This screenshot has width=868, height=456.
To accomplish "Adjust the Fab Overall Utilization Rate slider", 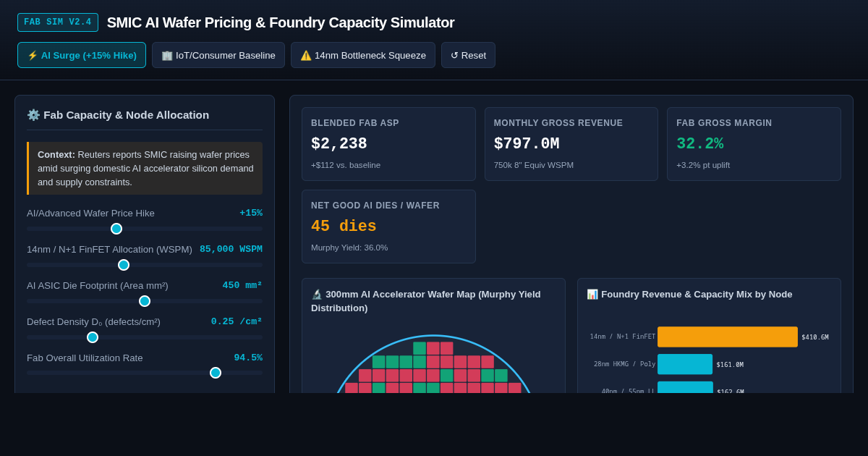I will 145,373.
